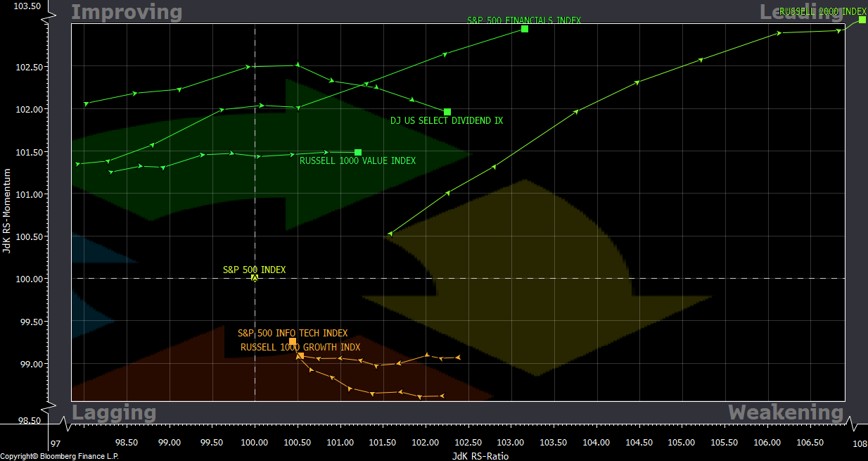Screen dimensions: 868x461
Task: Click the 100.00 tick on the RS-Momentum axis
Action: [x=29, y=279]
